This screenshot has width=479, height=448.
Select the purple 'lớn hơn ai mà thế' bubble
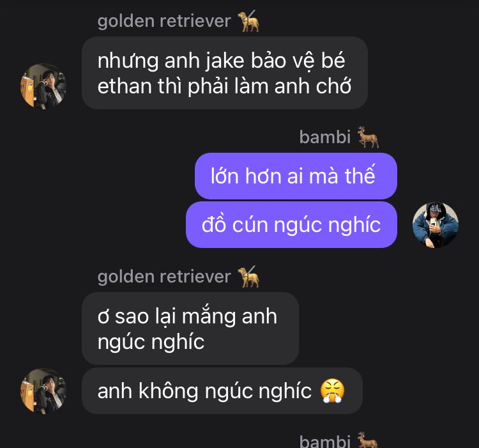coord(296,176)
